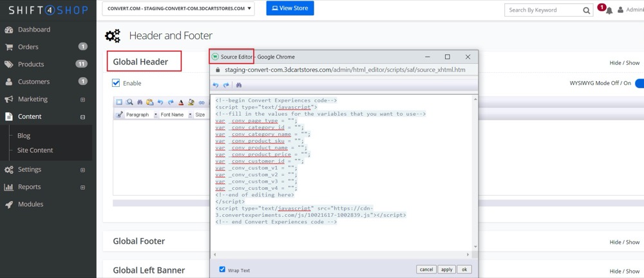Toggle the Wrap Text checkbox
Image resolution: width=644 pixels, height=278 pixels.
222,270
